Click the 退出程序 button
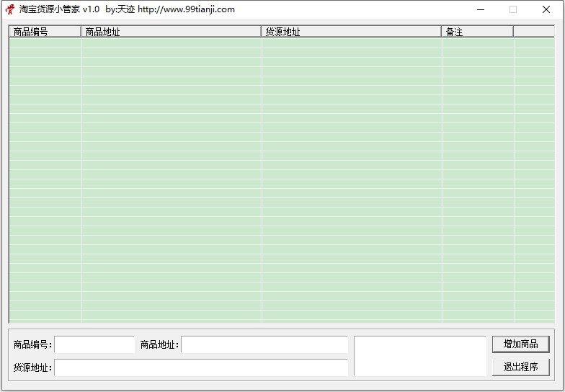 [x=520, y=367]
